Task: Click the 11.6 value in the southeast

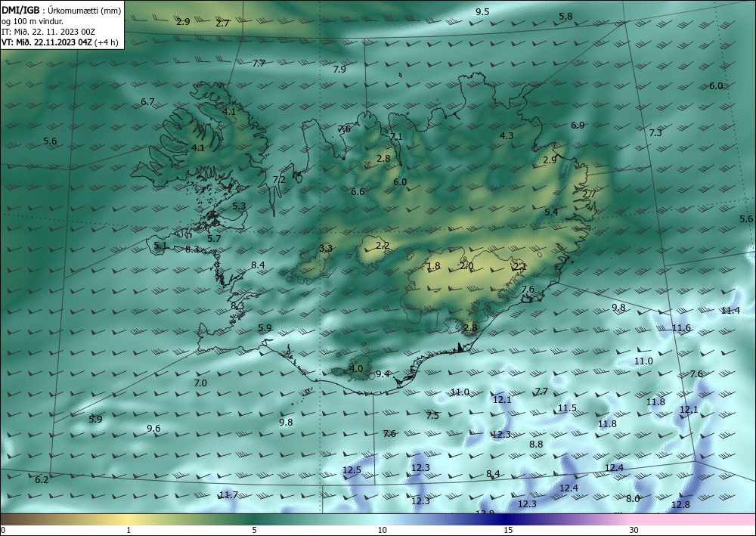Action: tap(682, 328)
